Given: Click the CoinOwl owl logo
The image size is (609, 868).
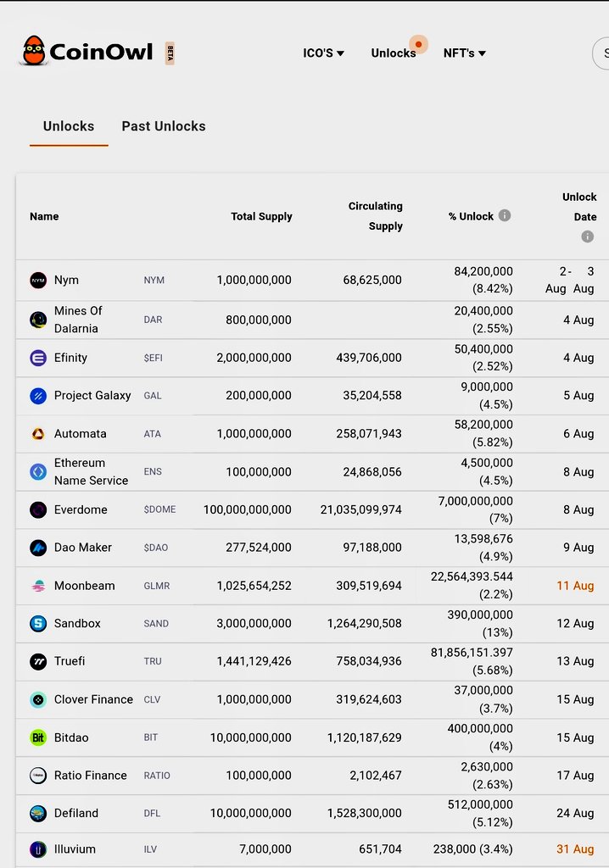Looking at the screenshot, I should tap(33, 50).
